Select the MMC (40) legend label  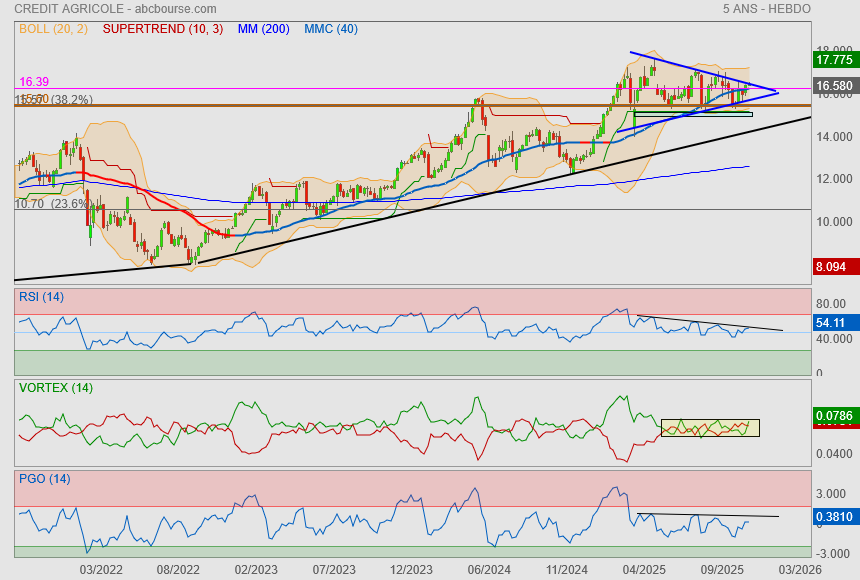(x=330, y=29)
